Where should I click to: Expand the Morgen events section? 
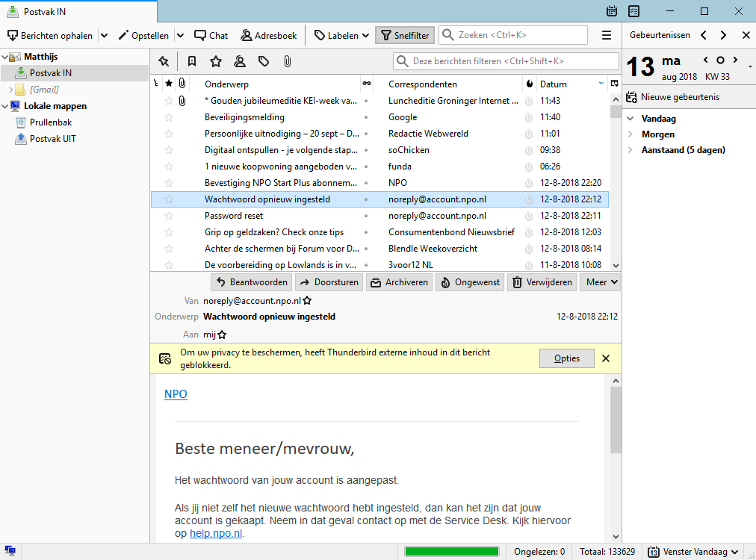tap(630, 134)
